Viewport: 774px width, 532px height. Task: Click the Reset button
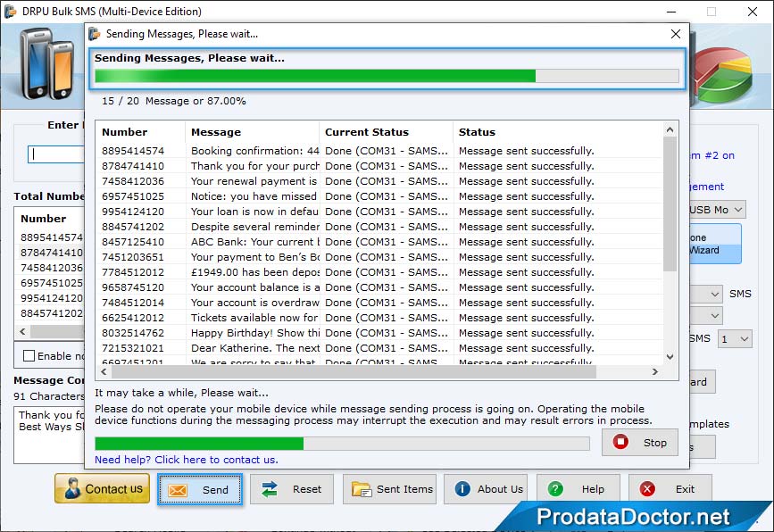coord(292,489)
